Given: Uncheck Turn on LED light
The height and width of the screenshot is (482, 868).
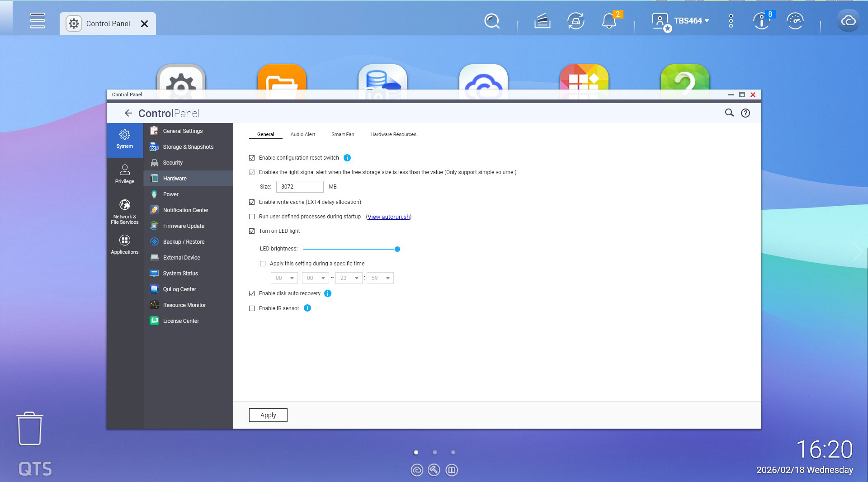Looking at the screenshot, I should click(252, 231).
